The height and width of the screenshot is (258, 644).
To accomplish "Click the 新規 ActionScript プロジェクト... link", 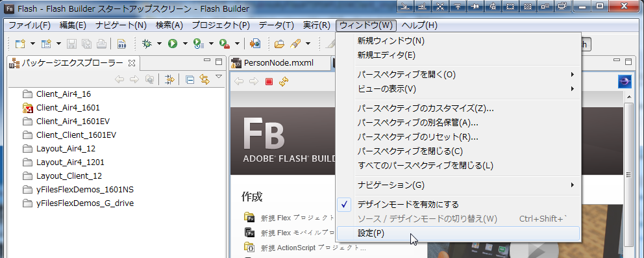I will point(314,248).
